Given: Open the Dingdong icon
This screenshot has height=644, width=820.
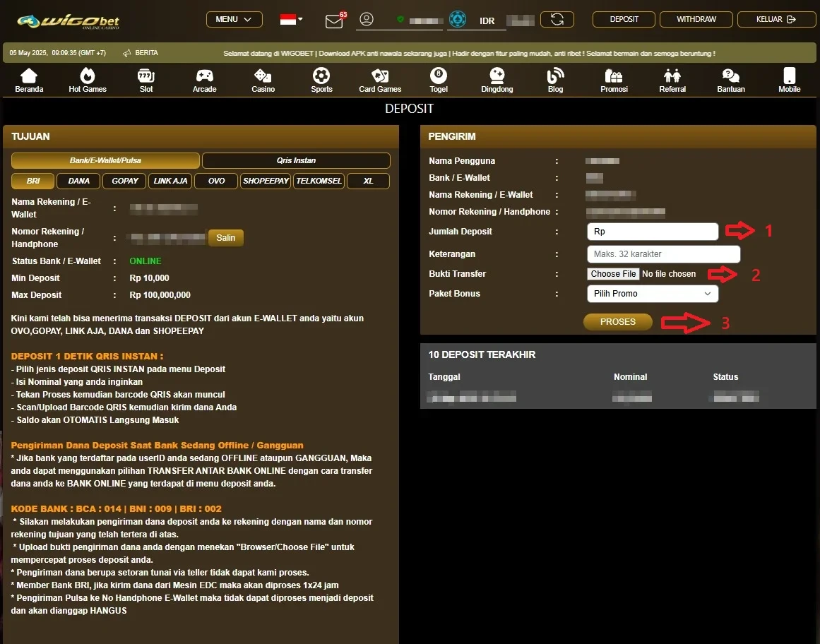Looking at the screenshot, I should [497, 76].
